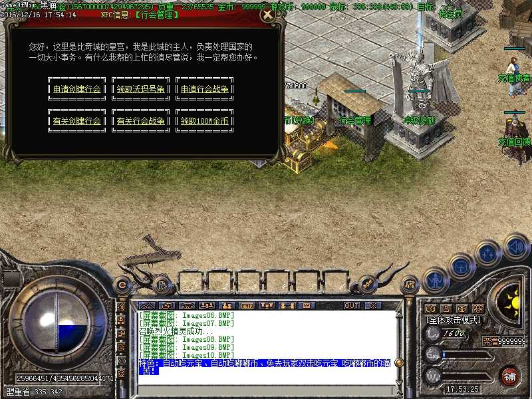Click the Exp progress bar
This screenshot has width=532, height=399.
click(467, 355)
